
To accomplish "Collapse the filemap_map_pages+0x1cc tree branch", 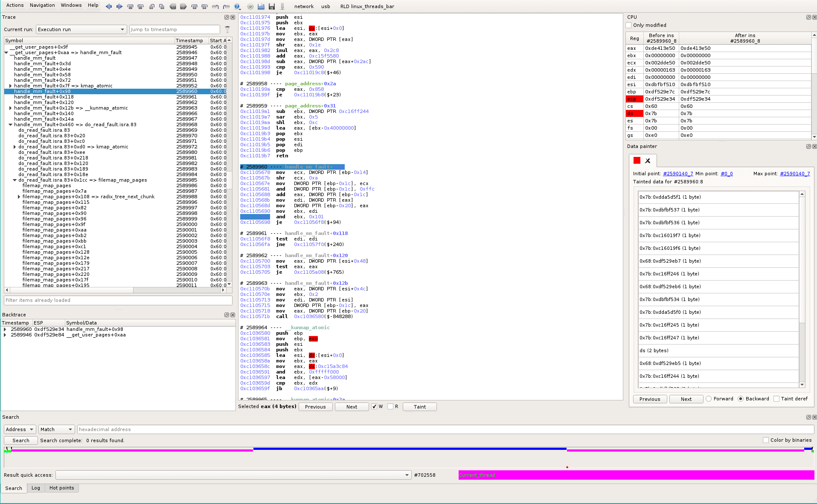I will click(15, 180).
